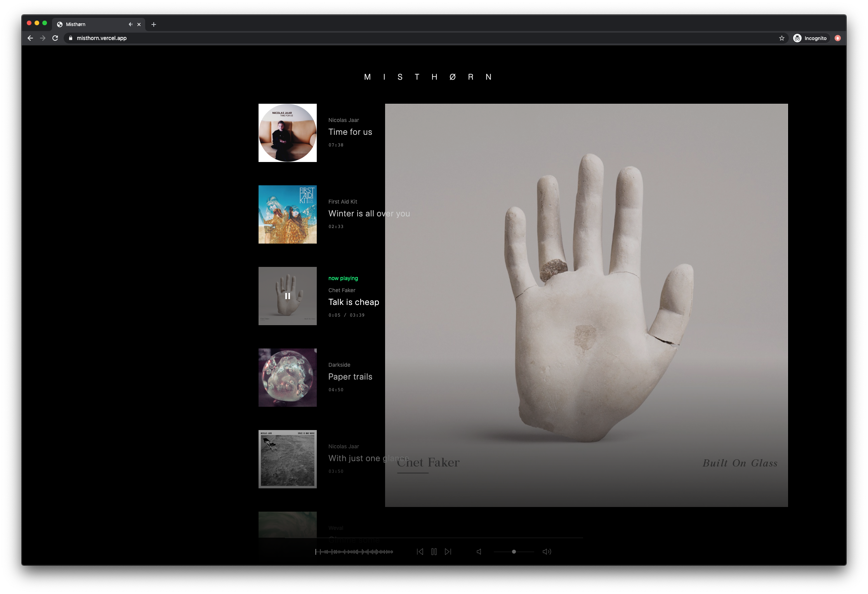Adjust the volume slider knob

tap(514, 552)
